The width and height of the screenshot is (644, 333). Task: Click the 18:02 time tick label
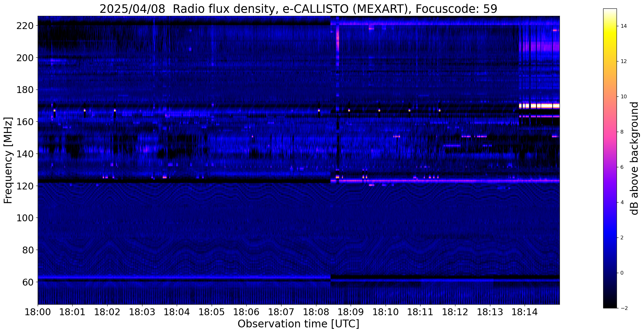[107, 312]
